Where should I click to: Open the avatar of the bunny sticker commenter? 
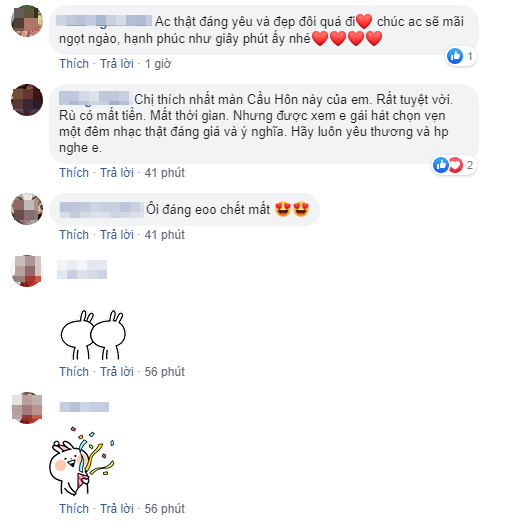click(x=27, y=271)
